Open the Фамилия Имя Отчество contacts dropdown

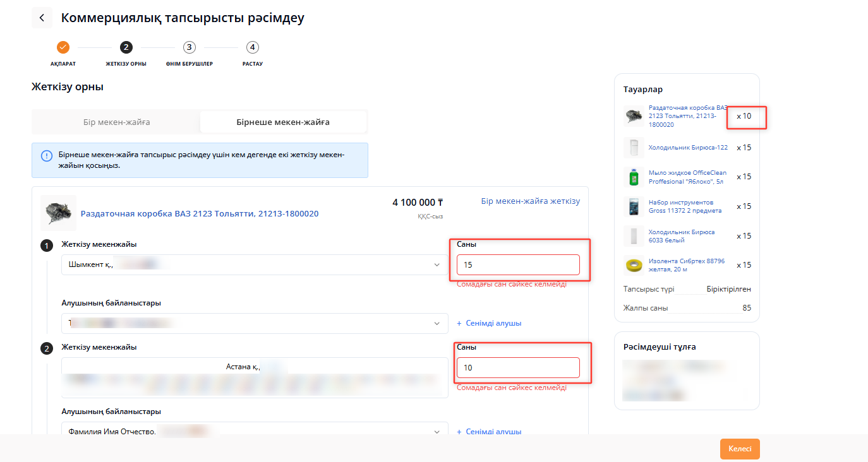coord(437,432)
